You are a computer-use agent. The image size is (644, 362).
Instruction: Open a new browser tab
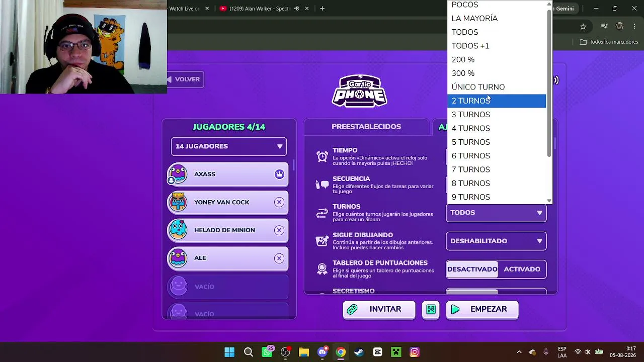point(323,9)
